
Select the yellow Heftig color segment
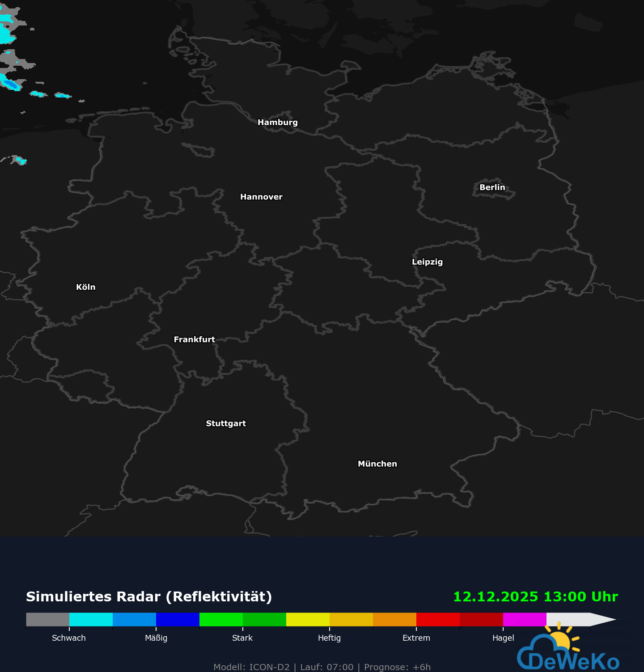coord(309,621)
